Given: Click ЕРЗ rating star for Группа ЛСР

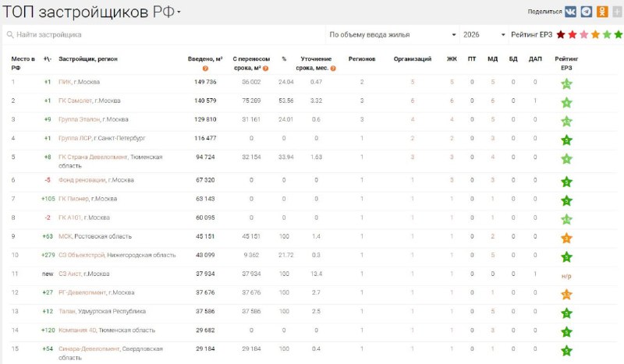Looking at the screenshot, I should 566,140.
